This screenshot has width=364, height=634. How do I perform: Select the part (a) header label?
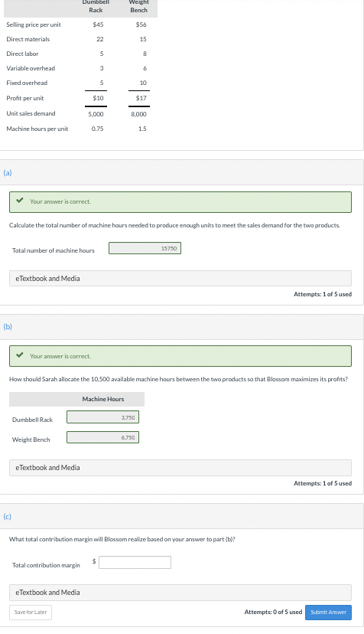click(x=8, y=172)
